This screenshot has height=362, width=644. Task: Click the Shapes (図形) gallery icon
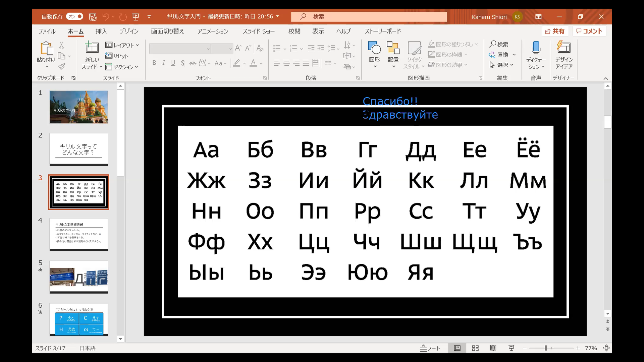[374, 48]
